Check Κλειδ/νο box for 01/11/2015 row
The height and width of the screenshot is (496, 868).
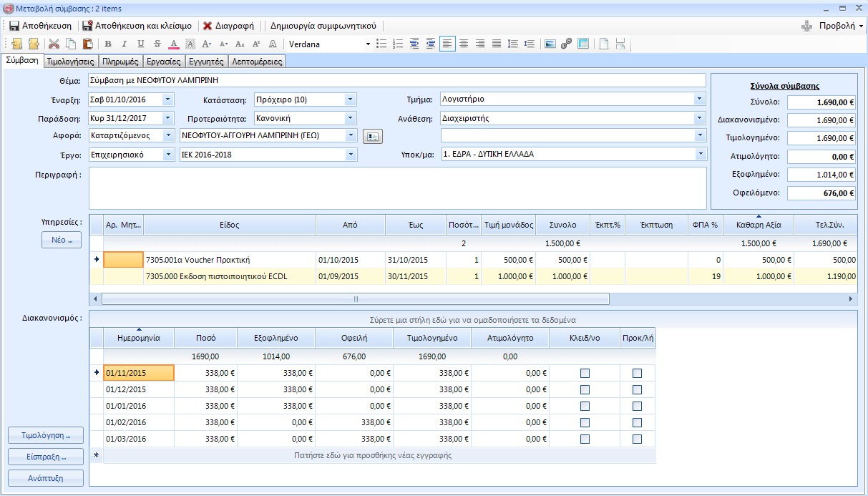(585, 373)
